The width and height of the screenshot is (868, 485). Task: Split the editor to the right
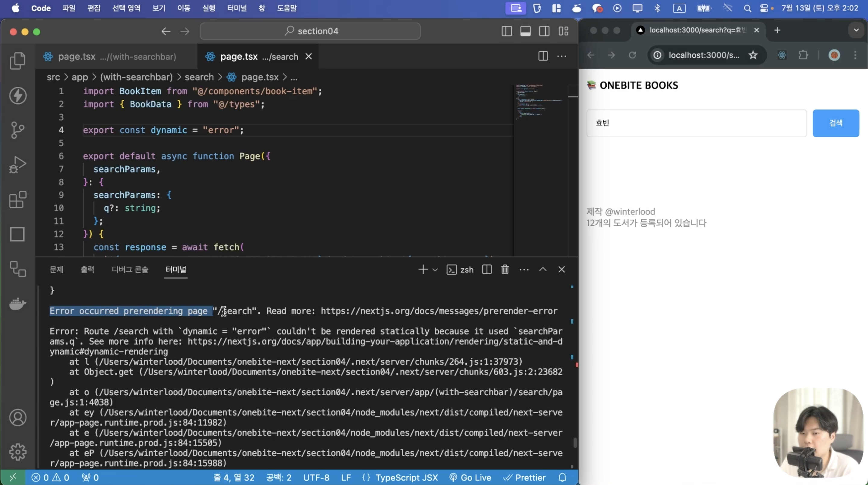(x=543, y=56)
